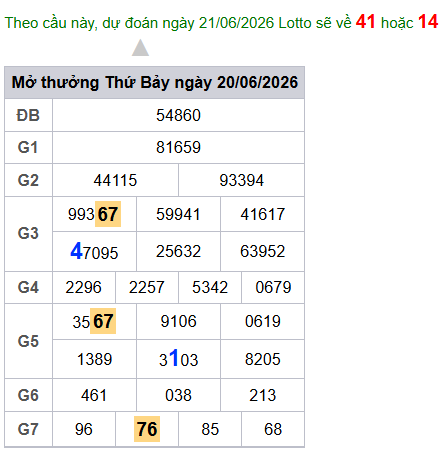Click G5 result 8205
Screen dimensions: 442x452
click(263, 359)
